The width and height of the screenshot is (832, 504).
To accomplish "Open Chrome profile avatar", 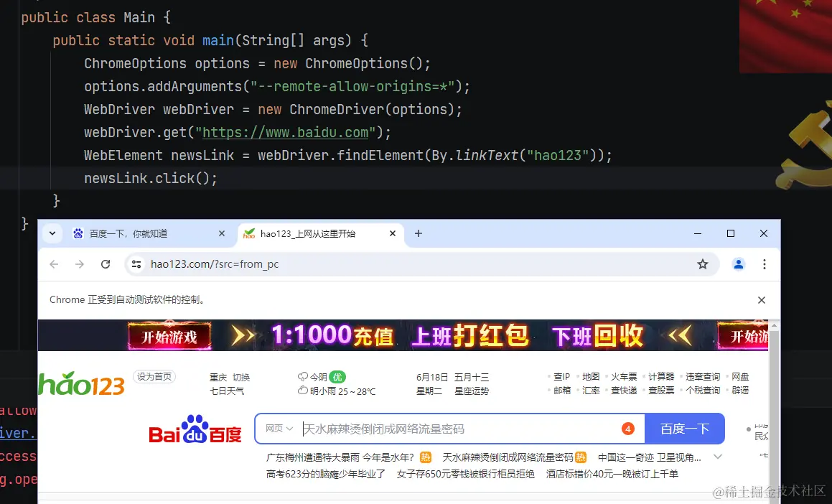I will [x=738, y=264].
